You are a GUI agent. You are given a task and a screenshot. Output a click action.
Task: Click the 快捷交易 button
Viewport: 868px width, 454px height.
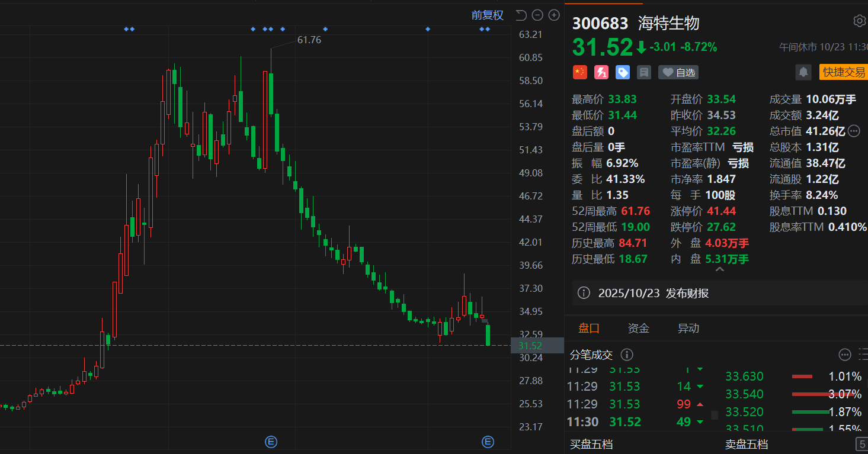[x=844, y=72]
